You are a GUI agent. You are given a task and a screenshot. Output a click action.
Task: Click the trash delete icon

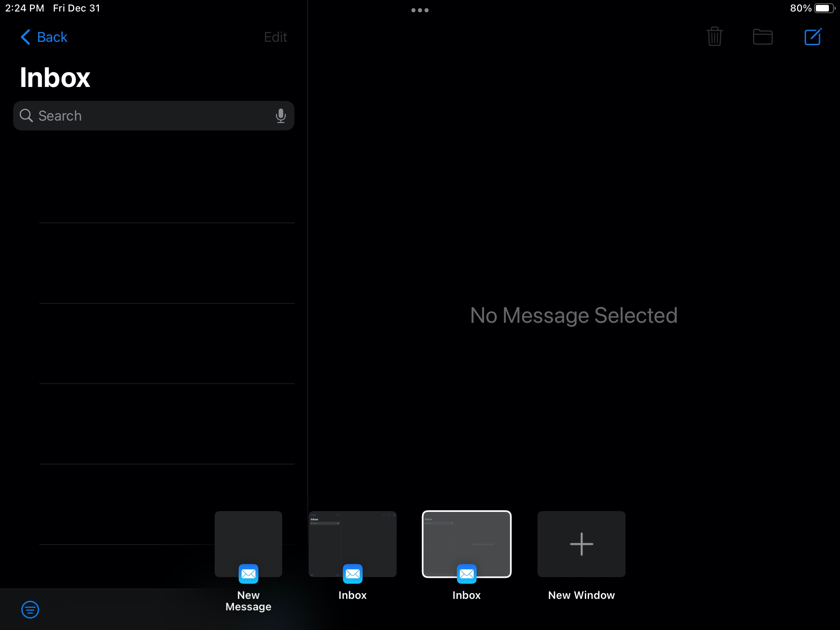point(714,37)
